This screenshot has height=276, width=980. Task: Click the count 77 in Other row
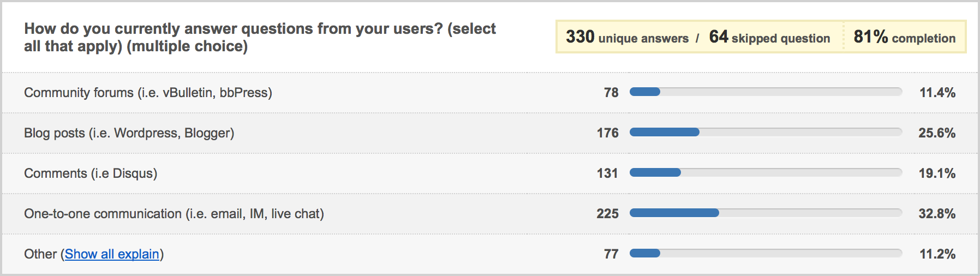[611, 254]
